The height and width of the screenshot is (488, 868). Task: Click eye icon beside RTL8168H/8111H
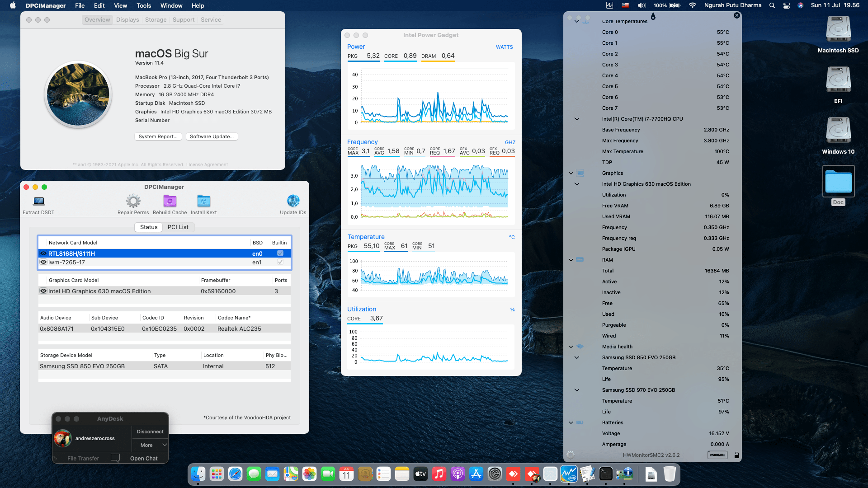pos(43,253)
